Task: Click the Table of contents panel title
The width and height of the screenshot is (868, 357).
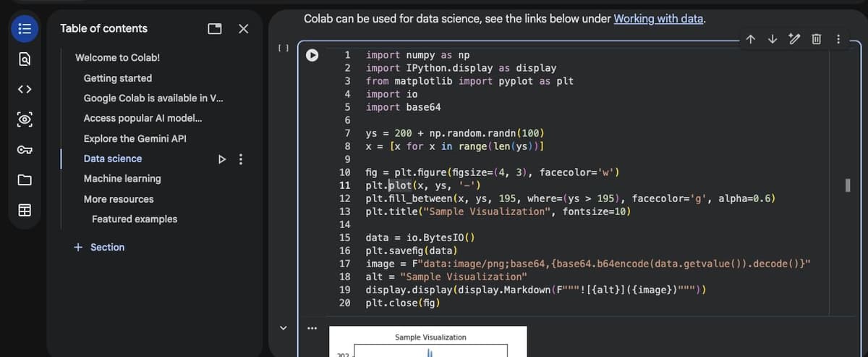Action: tap(103, 28)
